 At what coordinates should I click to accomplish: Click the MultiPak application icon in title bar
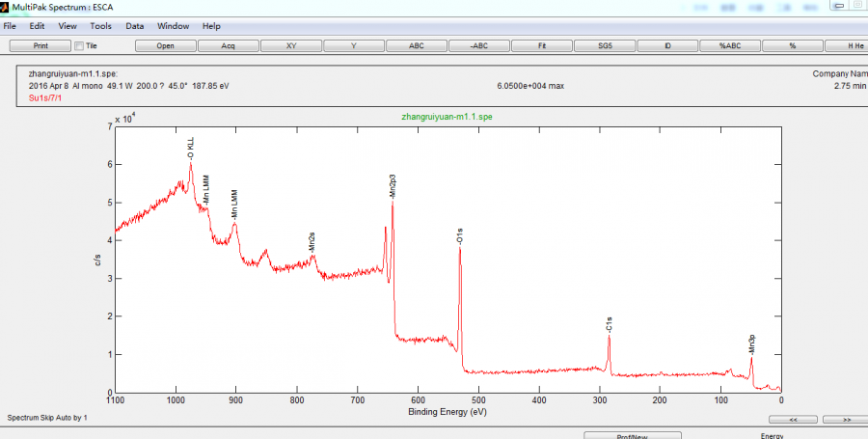coord(5,7)
